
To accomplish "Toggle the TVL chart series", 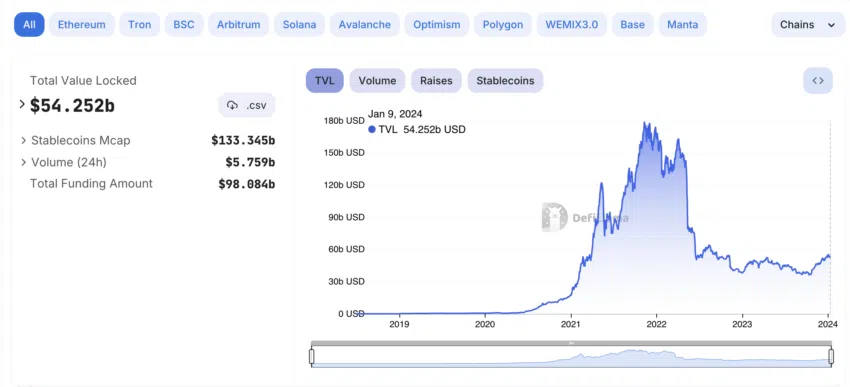I will [x=324, y=81].
